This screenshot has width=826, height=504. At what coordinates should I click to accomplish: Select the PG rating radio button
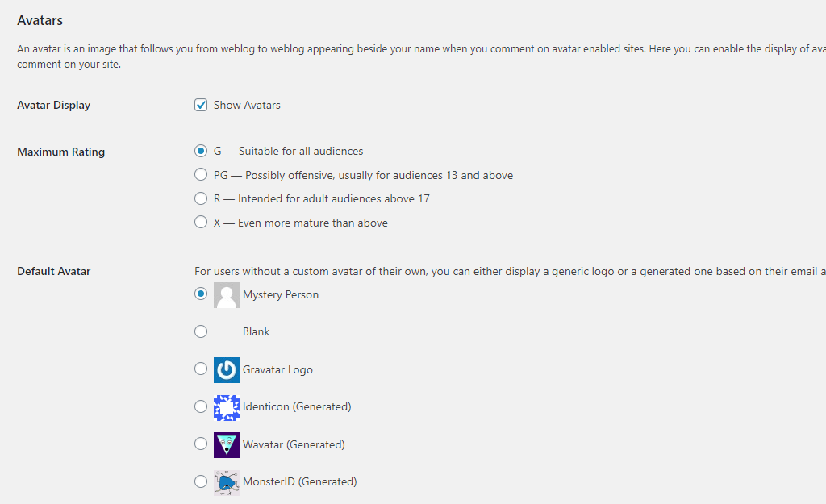pos(201,174)
